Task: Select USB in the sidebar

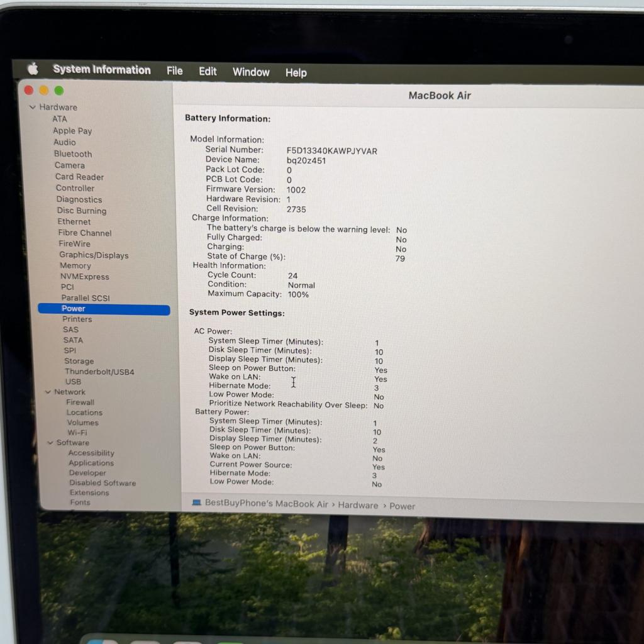Action: click(x=73, y=382)
